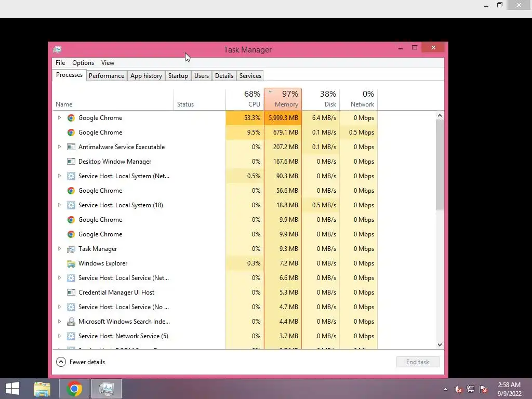The width and height of the screenshot is (532, 399).
Task: Click the Antimalware Service Executable icon
Action: (x=71, y=147)
